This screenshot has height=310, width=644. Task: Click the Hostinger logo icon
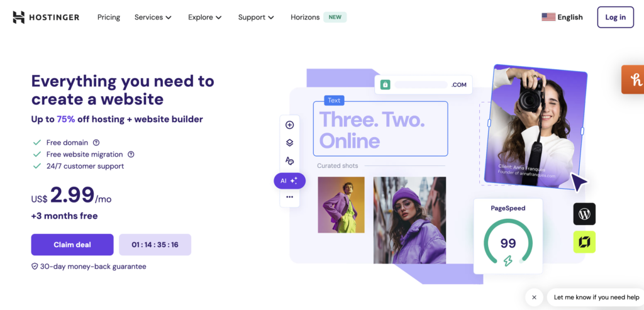[x=18, y=17]
